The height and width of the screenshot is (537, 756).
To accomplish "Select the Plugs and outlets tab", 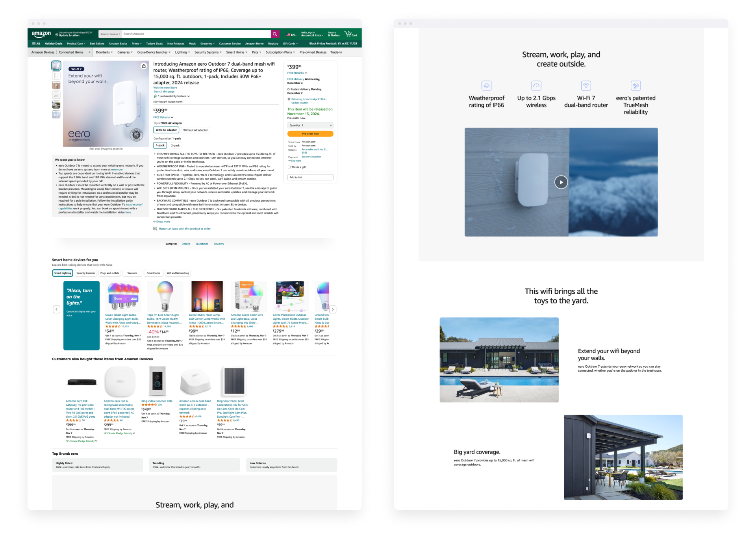I will 109,273.
